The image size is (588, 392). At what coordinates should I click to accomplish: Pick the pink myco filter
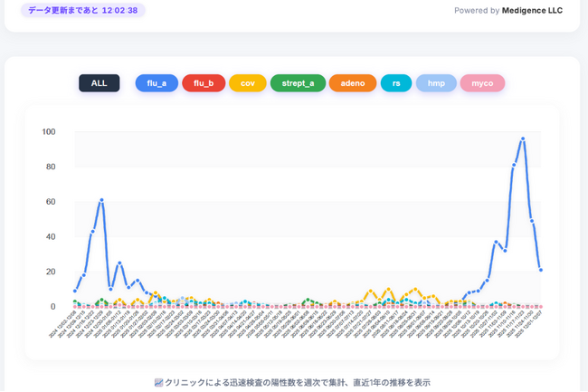click(x=482, y=83)
